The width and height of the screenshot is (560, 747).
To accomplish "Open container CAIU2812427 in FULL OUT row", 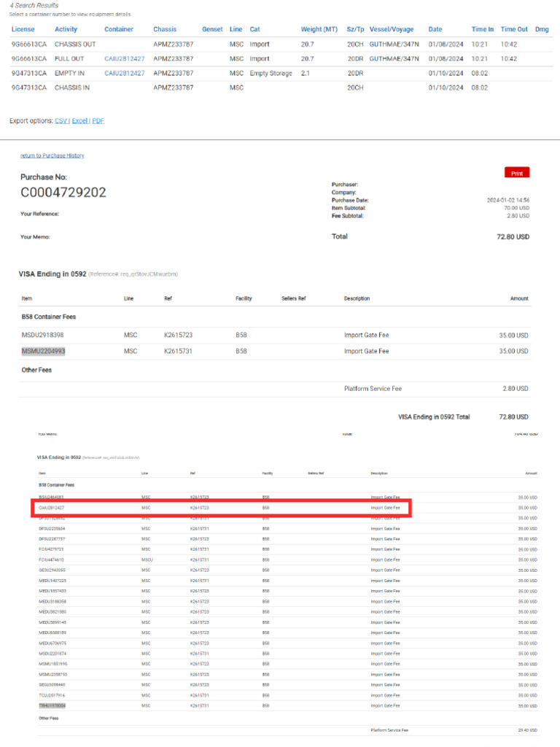I will coord(124,58).
